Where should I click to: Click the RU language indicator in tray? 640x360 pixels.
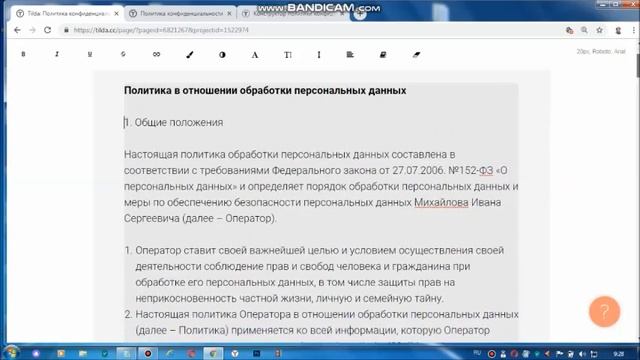pyautogui.click(x=477, y=353)
